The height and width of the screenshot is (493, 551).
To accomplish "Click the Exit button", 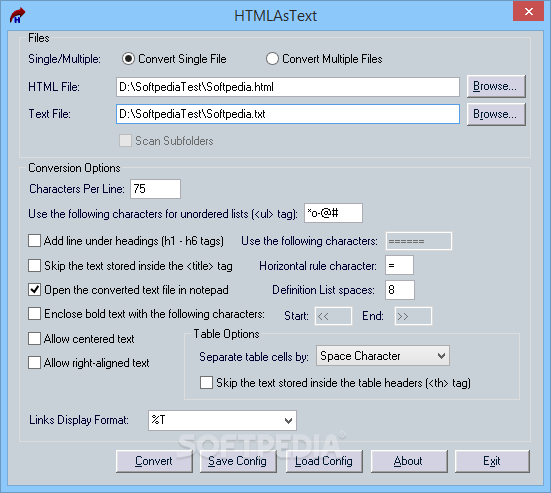I will click(x=492, y=461).
